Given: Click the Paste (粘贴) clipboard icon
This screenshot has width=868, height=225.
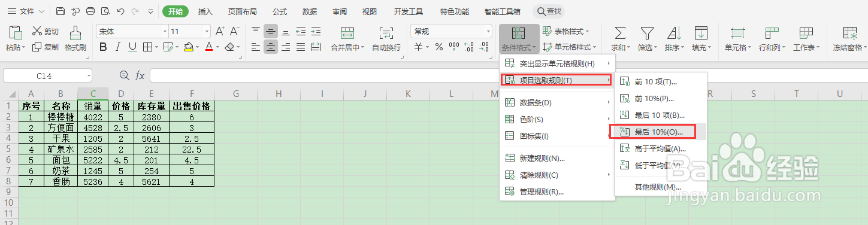Looking at the screenshot, I should 16,32.
